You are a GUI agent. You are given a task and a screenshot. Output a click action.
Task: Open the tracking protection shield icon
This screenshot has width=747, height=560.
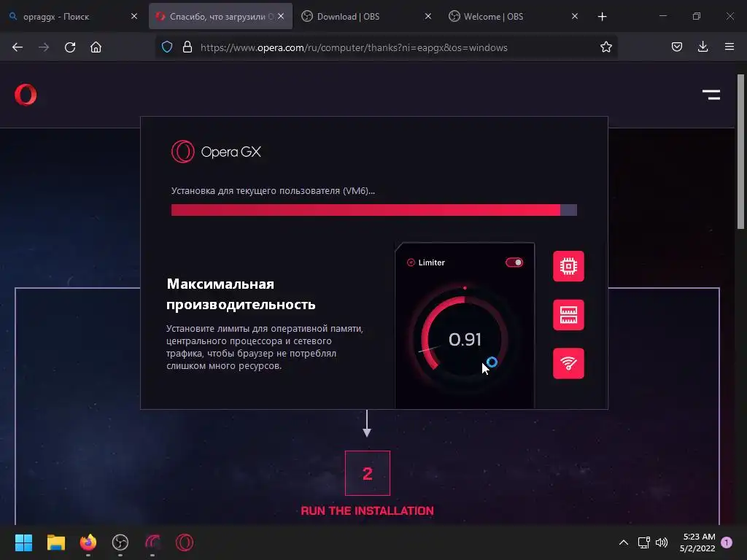point(167,47)
